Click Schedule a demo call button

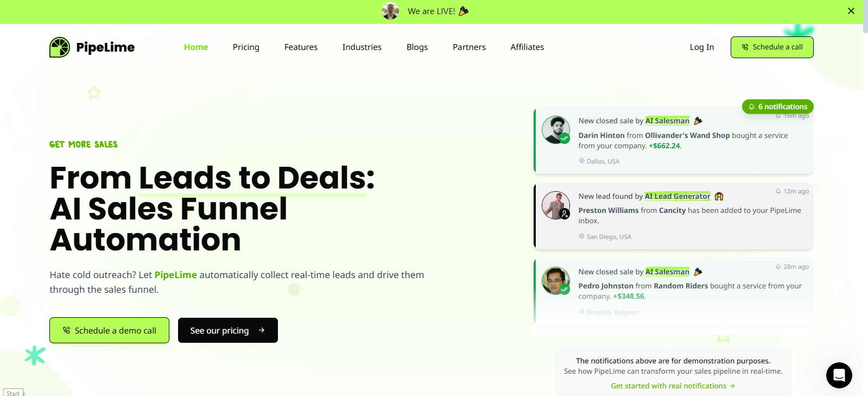[x=109, y=330]
